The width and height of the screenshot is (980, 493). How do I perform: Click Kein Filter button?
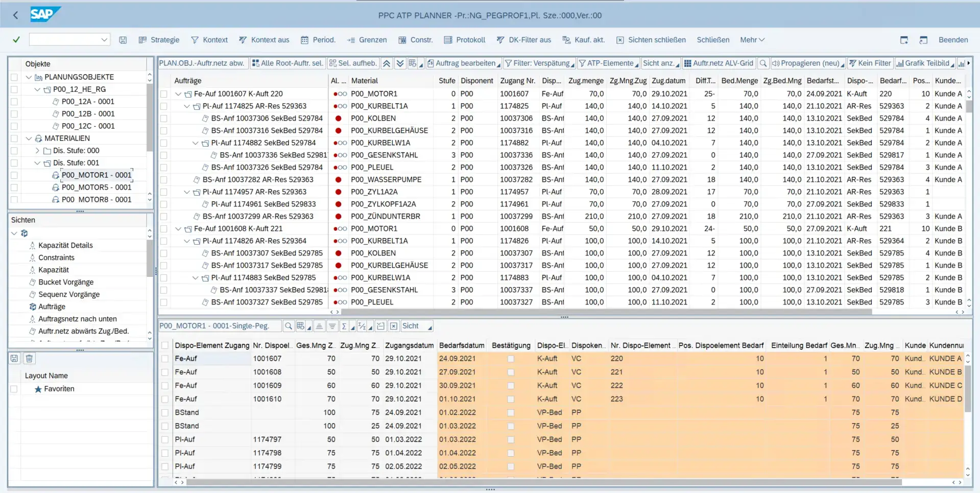tap(870, 63)
